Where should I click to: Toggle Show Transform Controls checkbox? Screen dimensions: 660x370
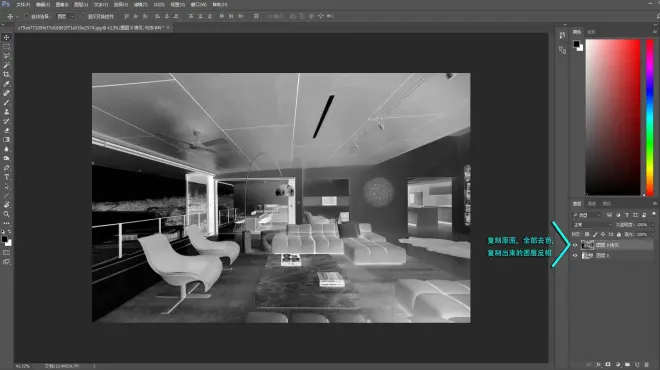[83, 16]
